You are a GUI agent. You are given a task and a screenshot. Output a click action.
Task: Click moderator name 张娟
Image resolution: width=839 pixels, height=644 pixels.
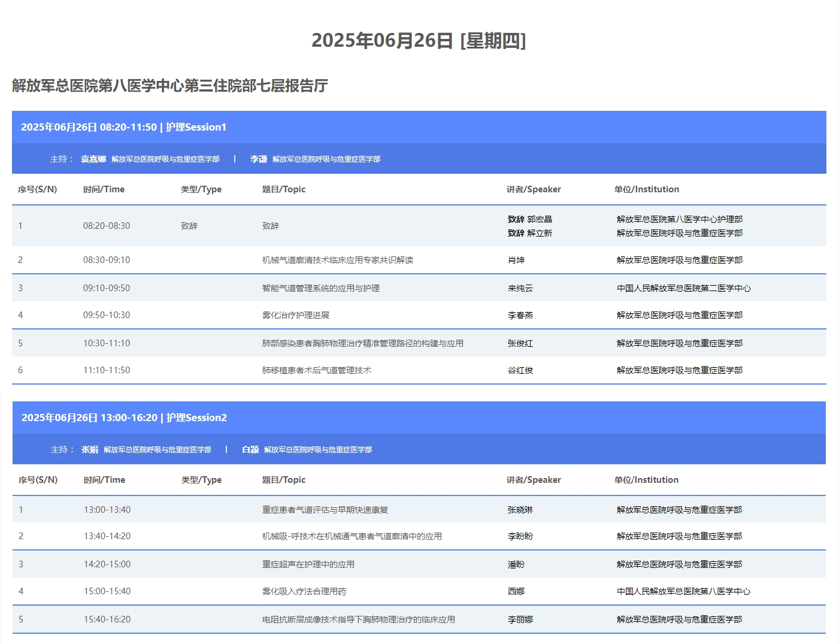[x=90, y=449]
